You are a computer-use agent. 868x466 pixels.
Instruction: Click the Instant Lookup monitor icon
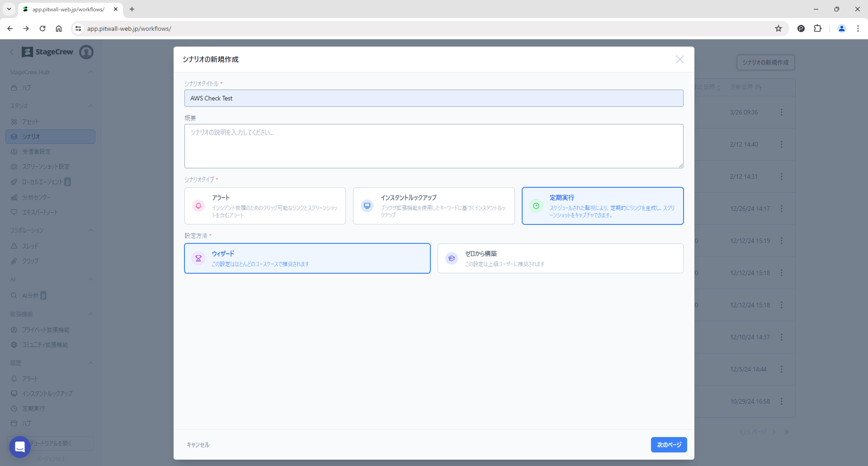(x=367, y=206)
